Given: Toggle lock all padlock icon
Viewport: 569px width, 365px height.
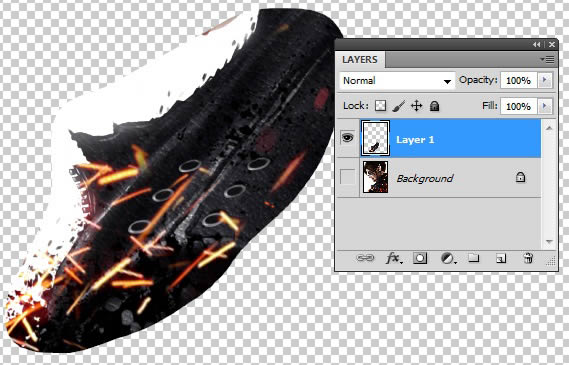Looking at the screenshot, I should pos(434,106).
